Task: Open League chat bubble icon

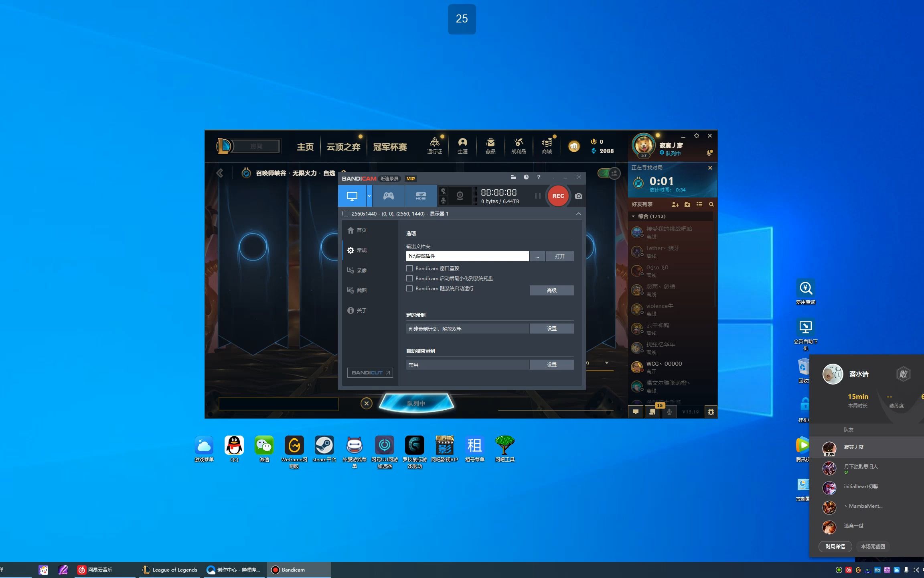Action: 635,412
